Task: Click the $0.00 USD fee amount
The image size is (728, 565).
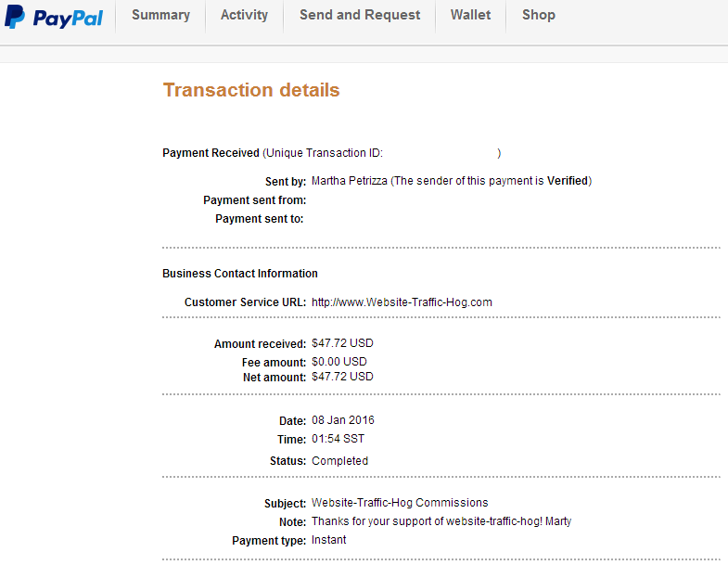Action: (339, 362)
